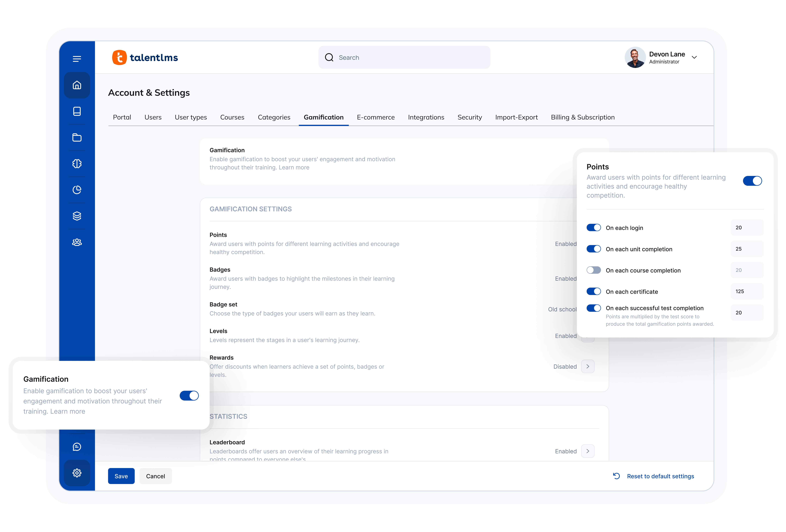Disable the 'On each login' points toggle
786x532 pixels.
coord(594,227)
